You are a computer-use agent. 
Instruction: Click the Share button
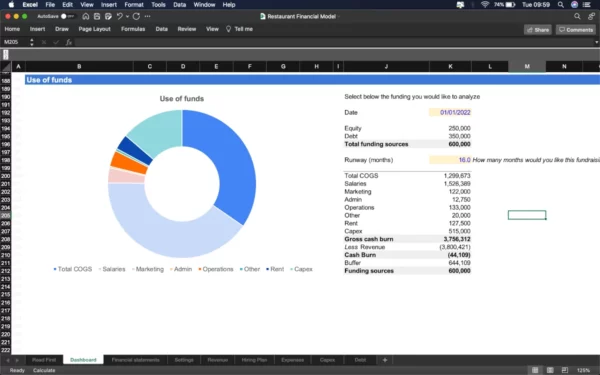538,29
